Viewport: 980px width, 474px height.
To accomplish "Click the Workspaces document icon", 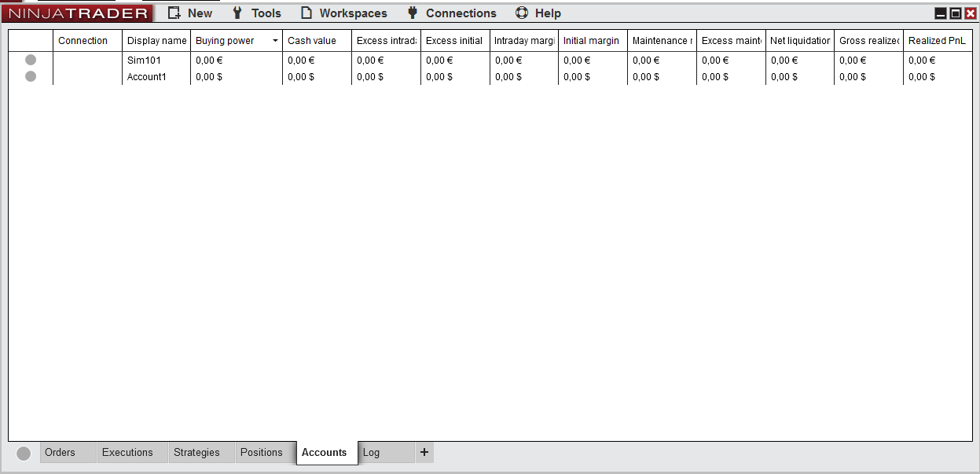I will (x=306, y=13).
